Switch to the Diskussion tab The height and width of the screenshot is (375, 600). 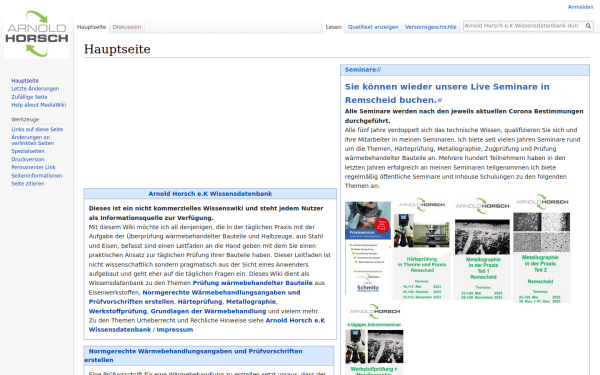pyautogui.click(x=127, y=27)
